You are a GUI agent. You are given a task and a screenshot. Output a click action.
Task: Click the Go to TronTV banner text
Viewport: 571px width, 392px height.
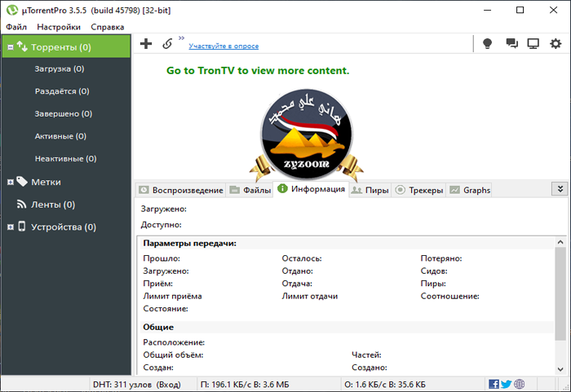pyautogui.click(x=258, y=71)
